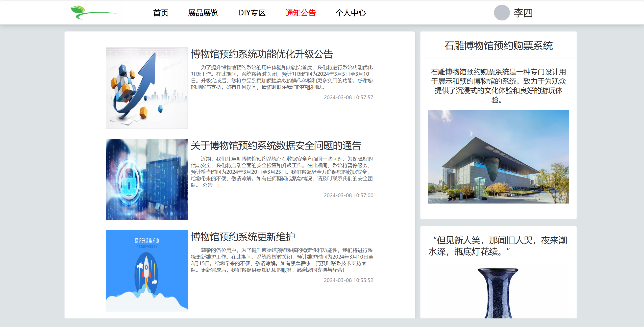Click the username 李四 in the header
The height and width of the screenshot is (327, 644).
tap(523, 13)
